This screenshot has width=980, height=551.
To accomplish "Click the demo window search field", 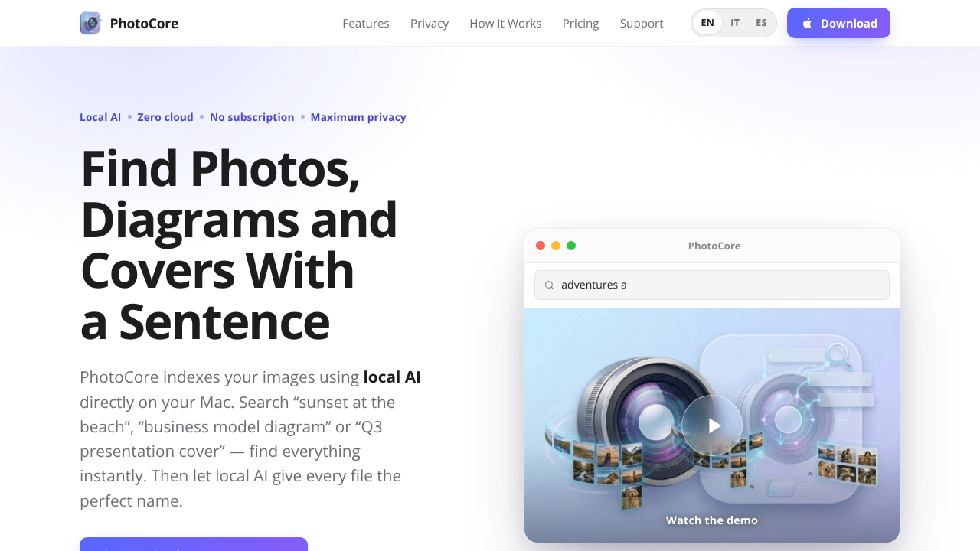I will pyautogui.click(x=712, y=285).
